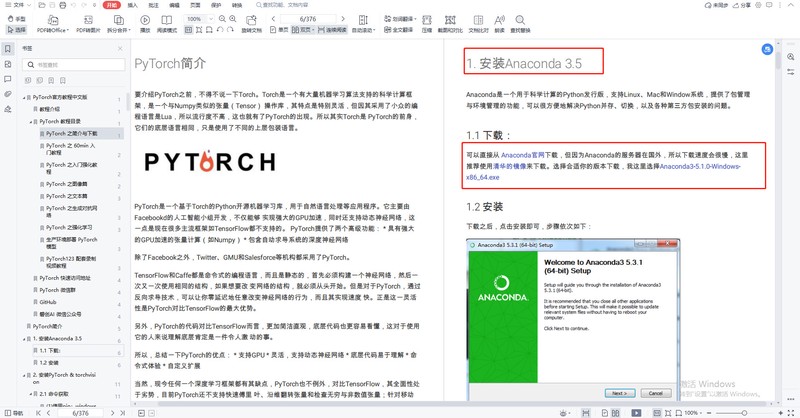Screen dimensions: 800x418
Task: Open the 文件 menu dropdown
Action: pyautogui.click(x=18, y=5)
